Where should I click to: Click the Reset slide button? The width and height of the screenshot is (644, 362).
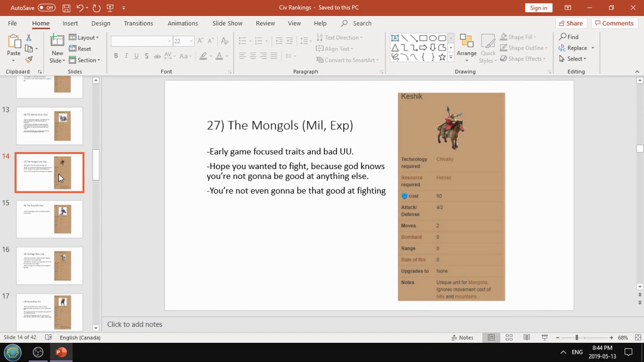click(x=80, y=49)
